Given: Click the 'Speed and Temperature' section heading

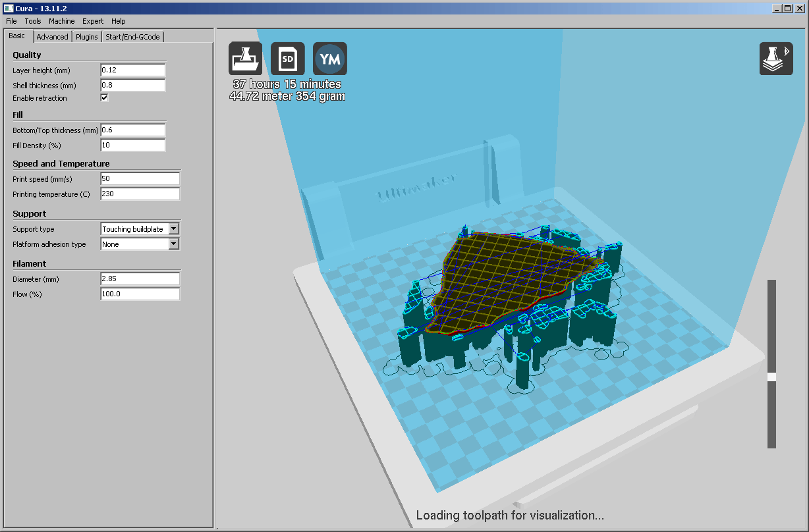Looking at the screenshot, I should pyautogui.click(x=61, y=163).
